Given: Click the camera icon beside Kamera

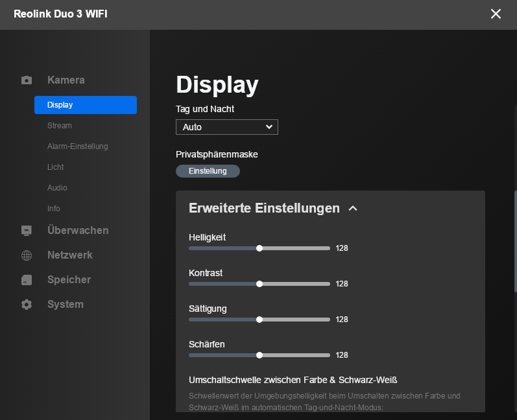Looking at the screenshot, I should [x=27, y=80].
